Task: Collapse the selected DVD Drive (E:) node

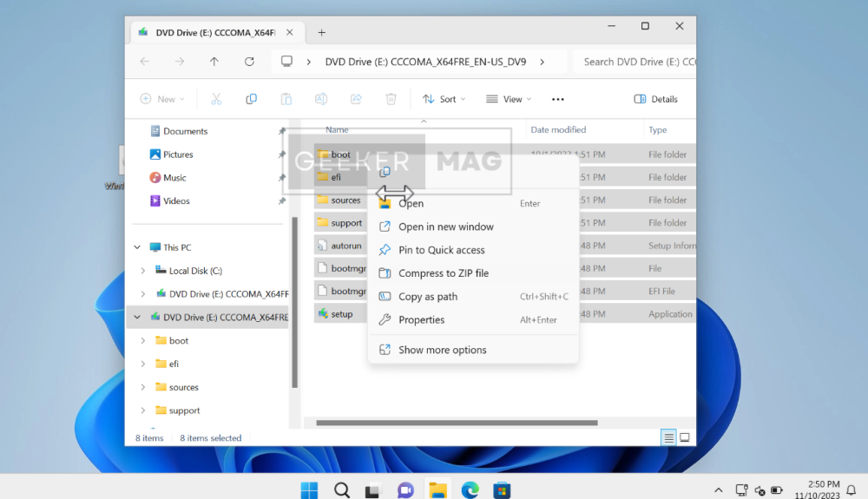Action: (137, 317)
